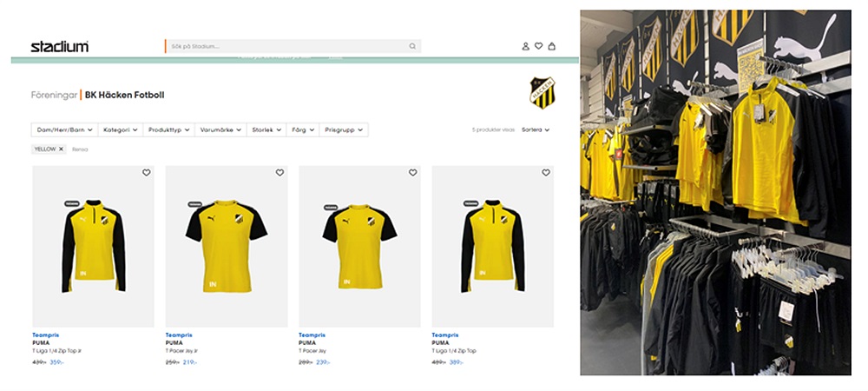Expand the Produkttyp filter
Image resolution: width=868 pixels, height=391 pixels.
click(169, 129)
